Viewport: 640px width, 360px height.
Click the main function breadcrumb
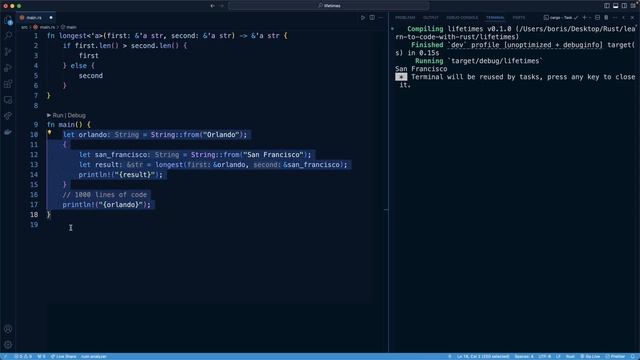coord(69,27)
